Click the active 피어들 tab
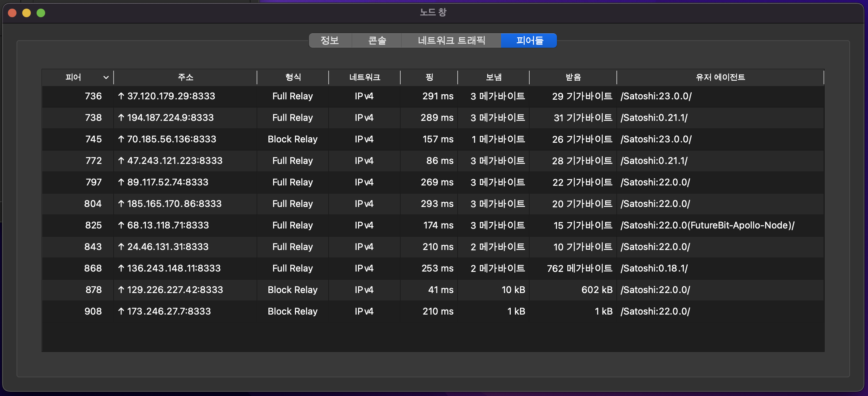 [529, 41]
